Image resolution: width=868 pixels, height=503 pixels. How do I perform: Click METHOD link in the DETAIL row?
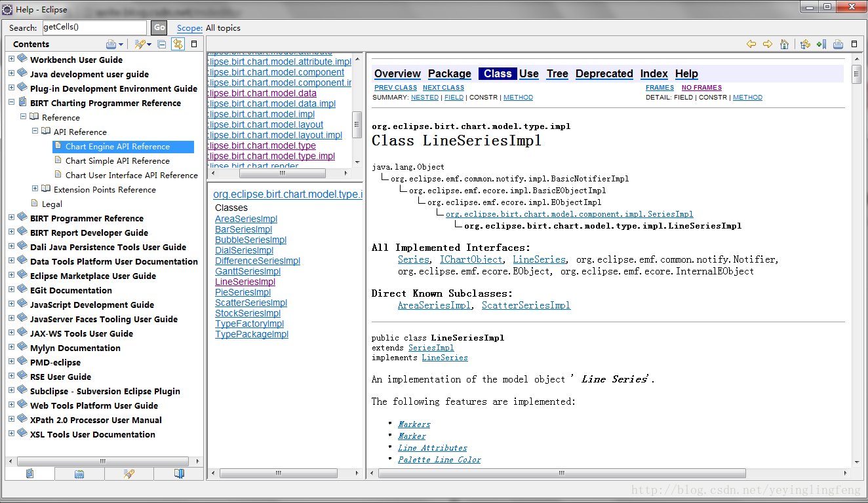click(x=747, y=98)
